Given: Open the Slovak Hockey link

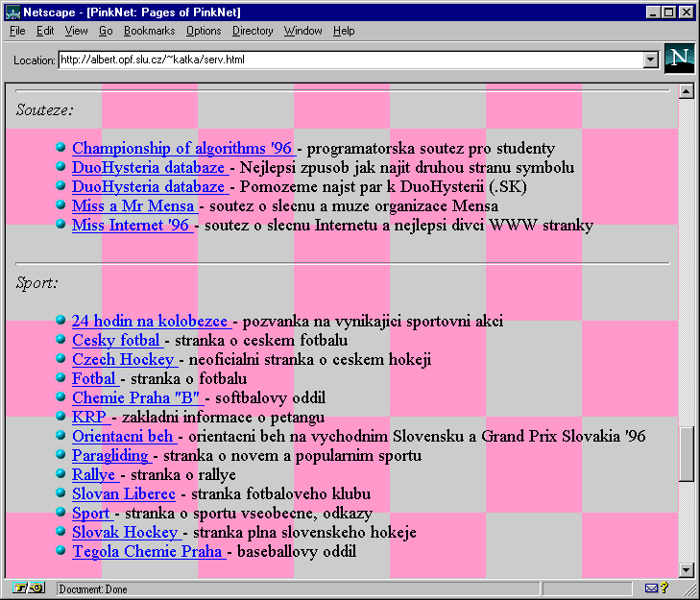Looking at the screenshot, I should tap(126, 532).
